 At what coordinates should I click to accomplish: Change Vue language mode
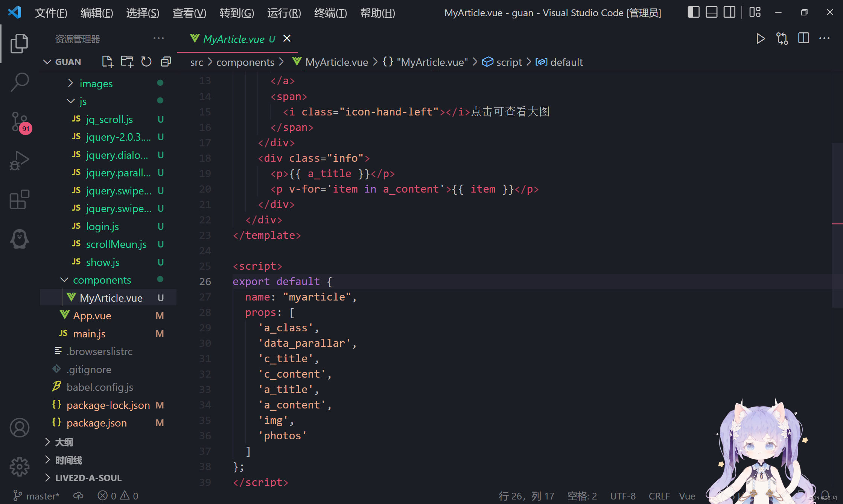click(x=687, y=496)
